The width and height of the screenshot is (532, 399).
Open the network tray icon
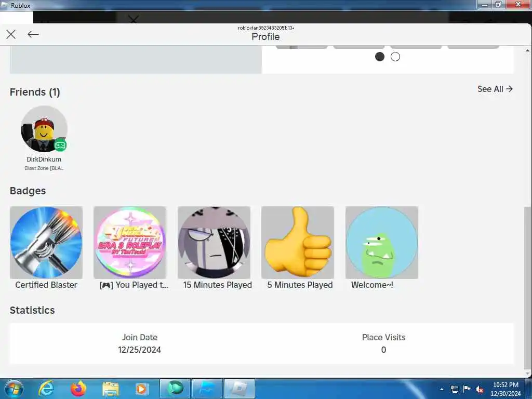point(454,389)
